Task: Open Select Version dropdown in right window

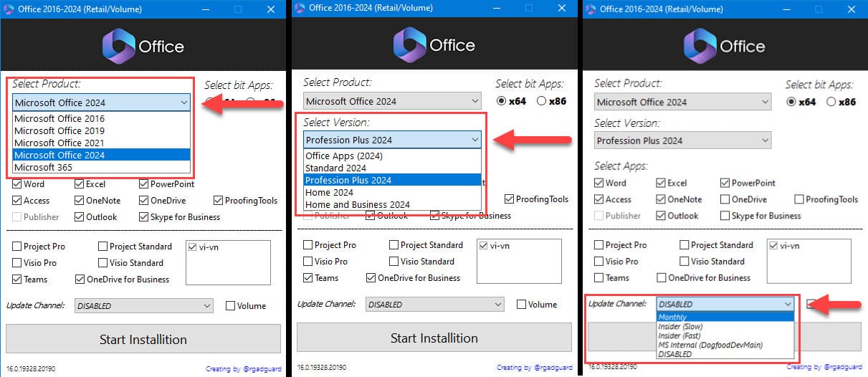Action: (x=684, y=140)
